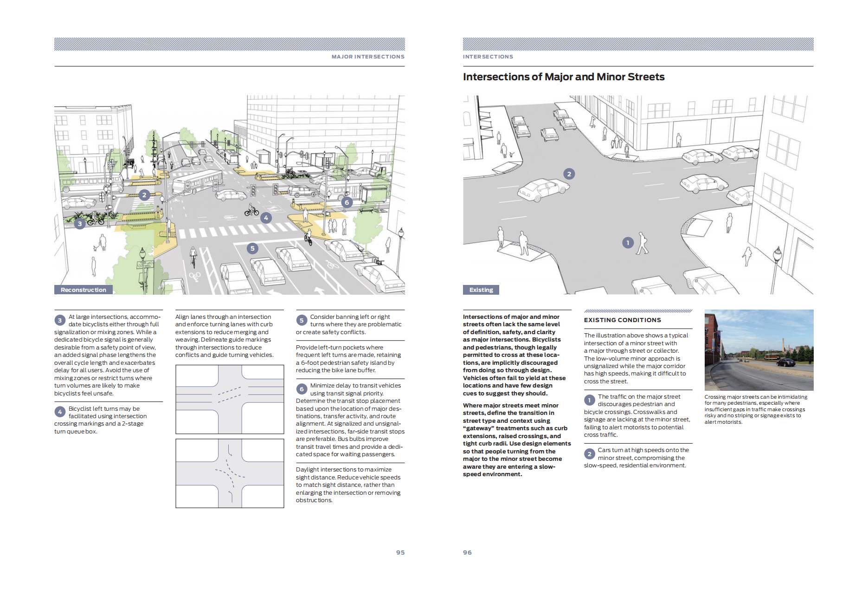Select bullet 1 beside 'The traffic on the major street'
This screenshot has height=614, width=868.
pos(589,400)
